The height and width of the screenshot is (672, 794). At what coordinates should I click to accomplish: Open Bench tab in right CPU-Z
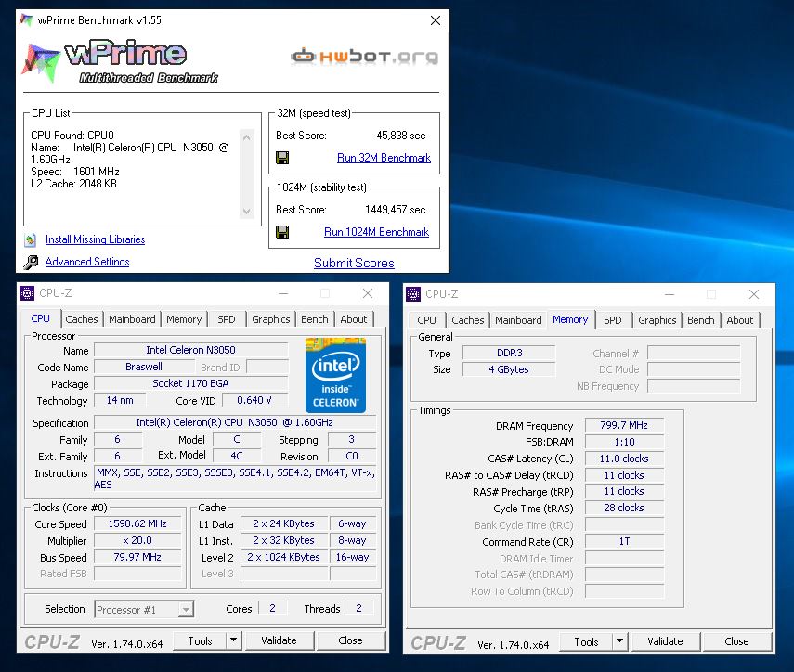[701, 320]
